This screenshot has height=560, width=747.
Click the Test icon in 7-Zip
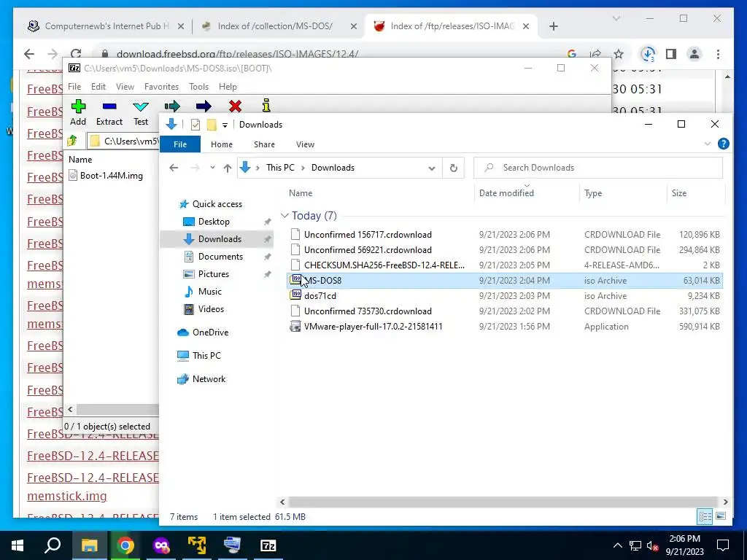point(141,106)
